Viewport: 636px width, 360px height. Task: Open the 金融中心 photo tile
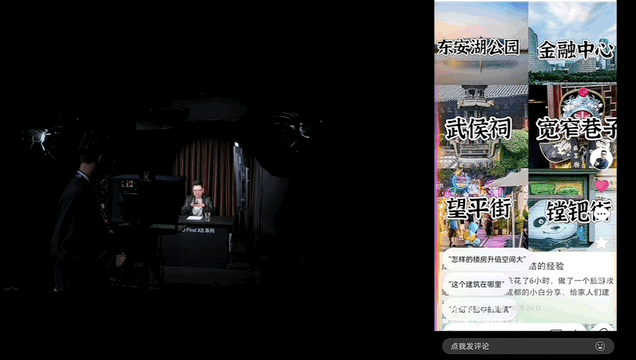pyautogui.click(x=573, y=42)
